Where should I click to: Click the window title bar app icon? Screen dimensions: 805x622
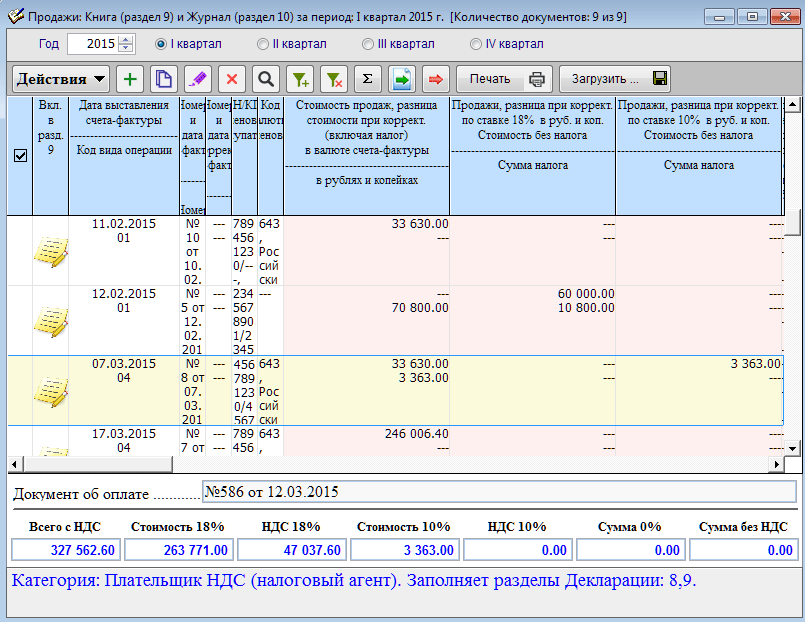pos(16,16)
